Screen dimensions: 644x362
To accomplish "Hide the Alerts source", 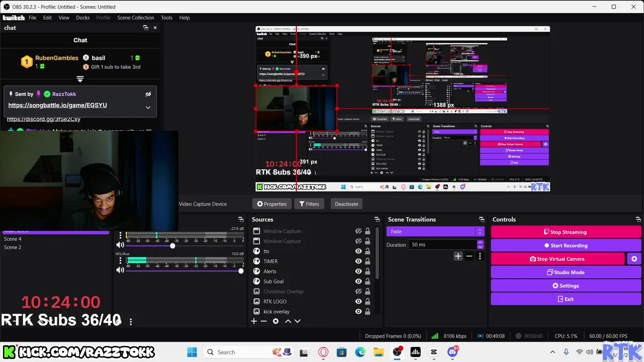I will (x=358, y=271).
